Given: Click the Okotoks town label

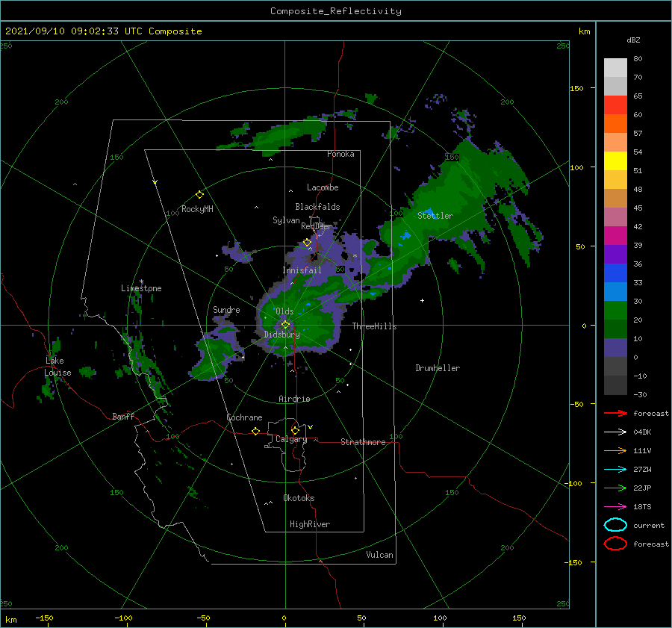Looking at the screenshot, I should pos(299,498).
